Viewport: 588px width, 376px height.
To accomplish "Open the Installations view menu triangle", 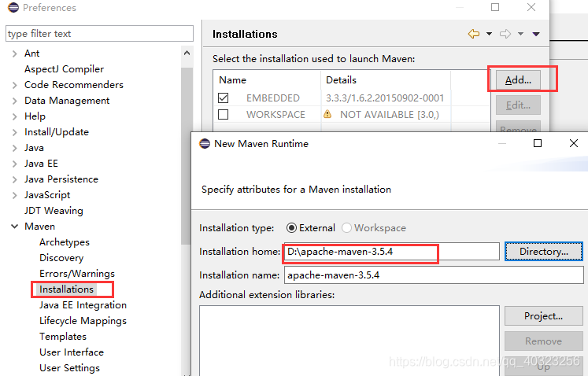I will 536,34.
